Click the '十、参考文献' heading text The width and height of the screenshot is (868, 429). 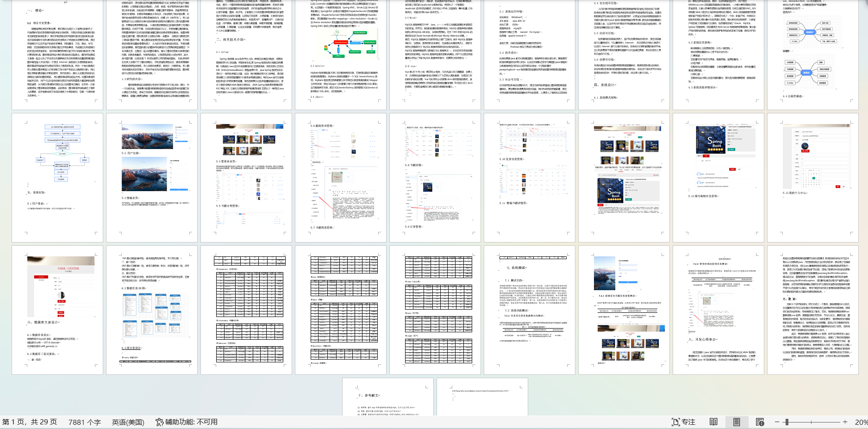tap(369, 396)
